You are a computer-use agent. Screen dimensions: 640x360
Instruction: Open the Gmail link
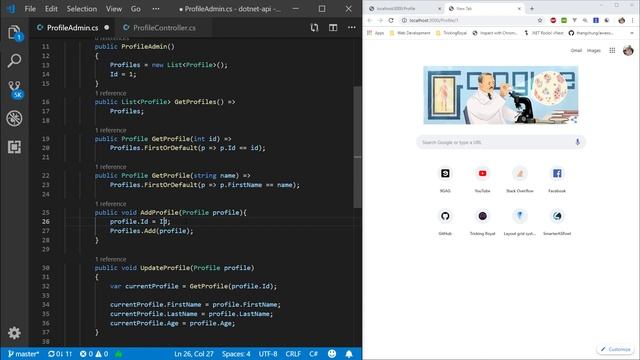tap(576, 50)
